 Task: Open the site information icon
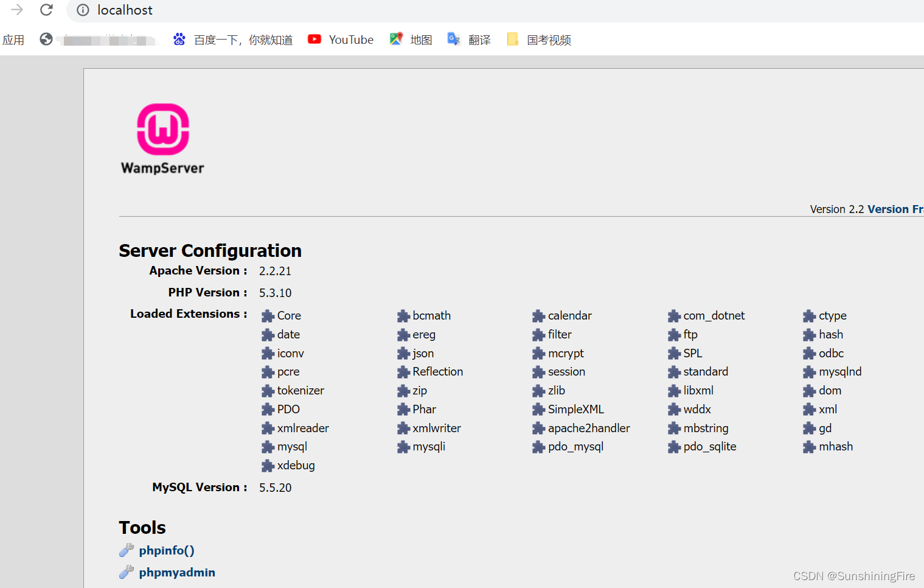click(x=83, y=10)
